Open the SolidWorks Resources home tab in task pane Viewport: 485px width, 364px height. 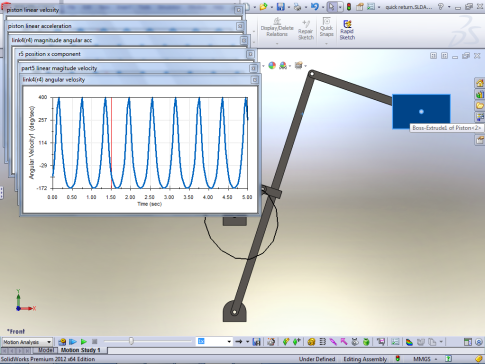[x=480, y=83]
